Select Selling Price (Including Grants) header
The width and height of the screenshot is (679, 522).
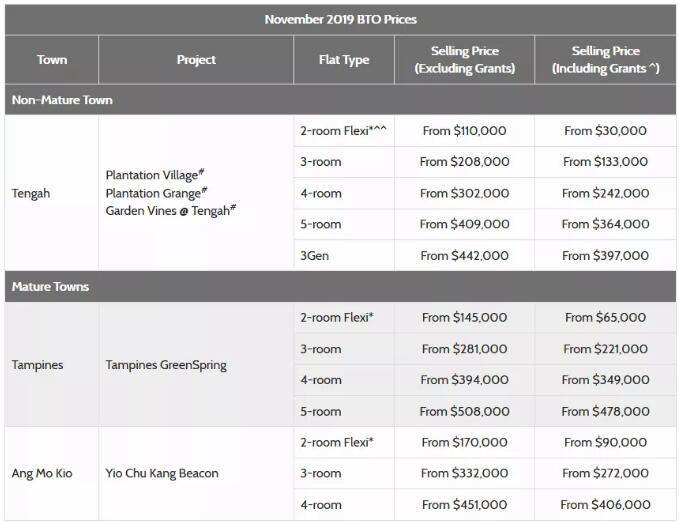coord(605,60)
